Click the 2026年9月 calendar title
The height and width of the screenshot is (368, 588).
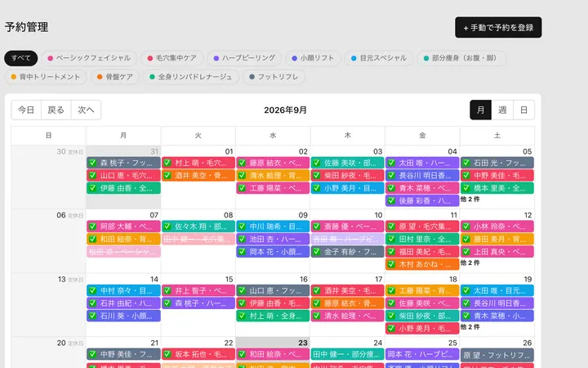coord(285,110)
